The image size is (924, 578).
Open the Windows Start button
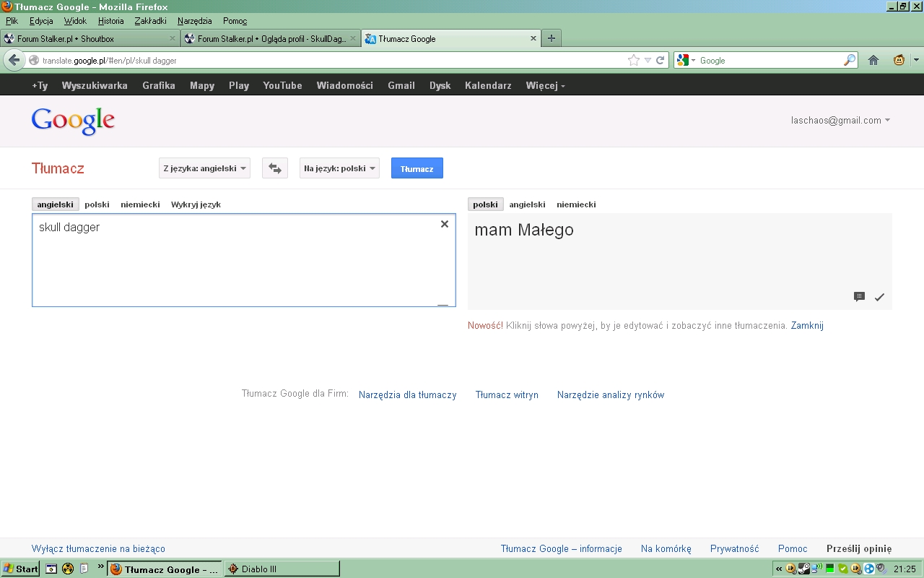pyautogui.click(x=20, y=569)
